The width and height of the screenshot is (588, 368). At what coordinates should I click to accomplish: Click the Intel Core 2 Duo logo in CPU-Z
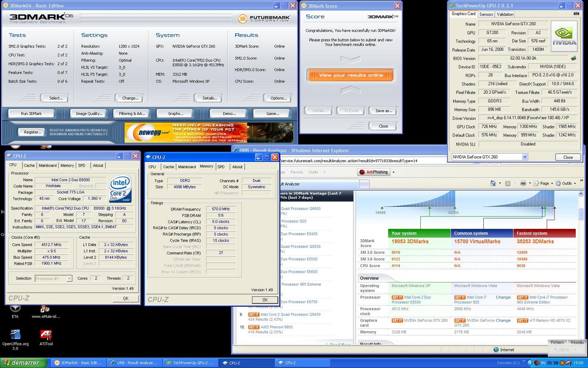pos(120,189)
